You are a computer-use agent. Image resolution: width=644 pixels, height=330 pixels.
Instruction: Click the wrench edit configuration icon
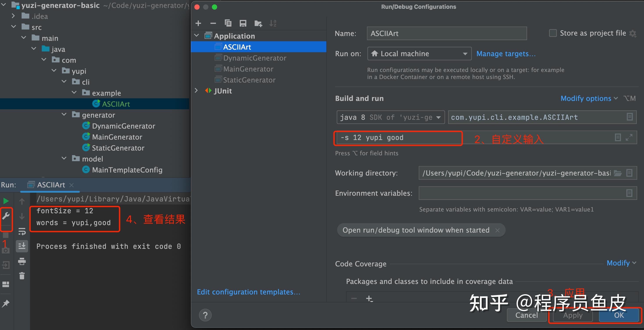tap(6, 216)
